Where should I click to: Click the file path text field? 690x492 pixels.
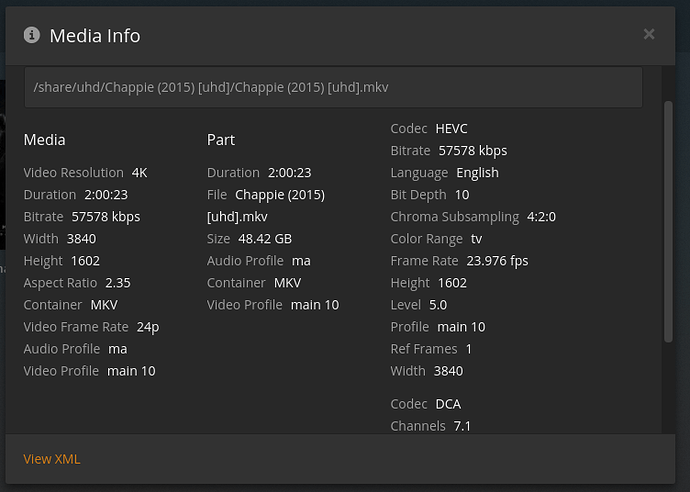point(333,88)
